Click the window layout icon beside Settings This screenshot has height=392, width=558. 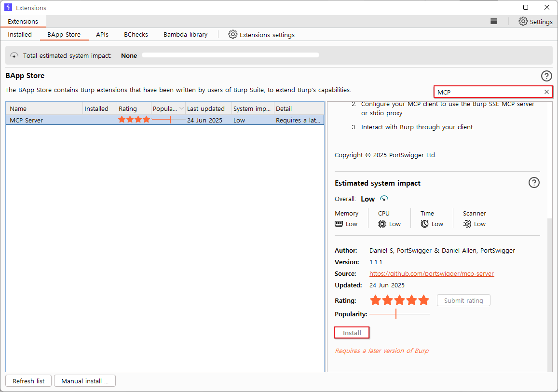pos(493,21)
